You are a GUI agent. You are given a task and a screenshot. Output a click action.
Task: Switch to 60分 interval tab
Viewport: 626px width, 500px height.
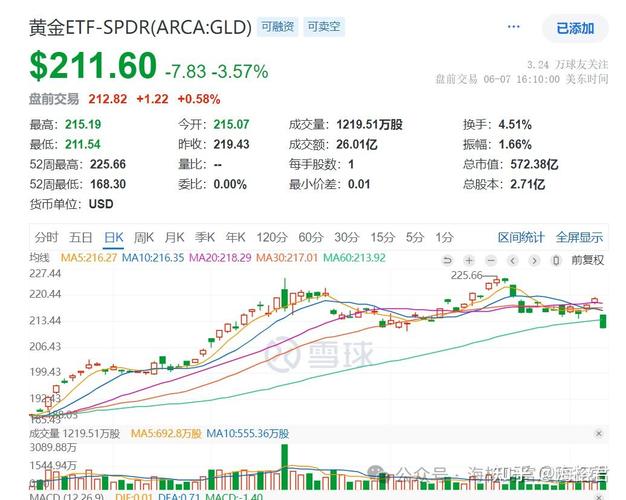click(311, 237)
